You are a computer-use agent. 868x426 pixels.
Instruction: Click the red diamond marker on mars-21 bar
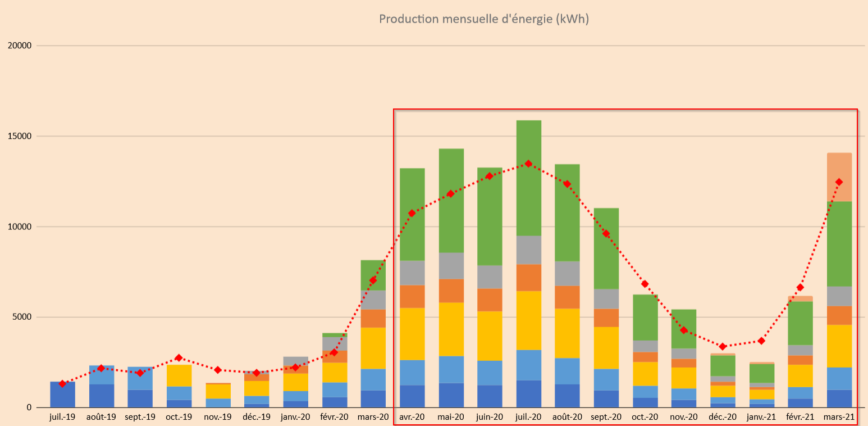click(x=839, y=182)
